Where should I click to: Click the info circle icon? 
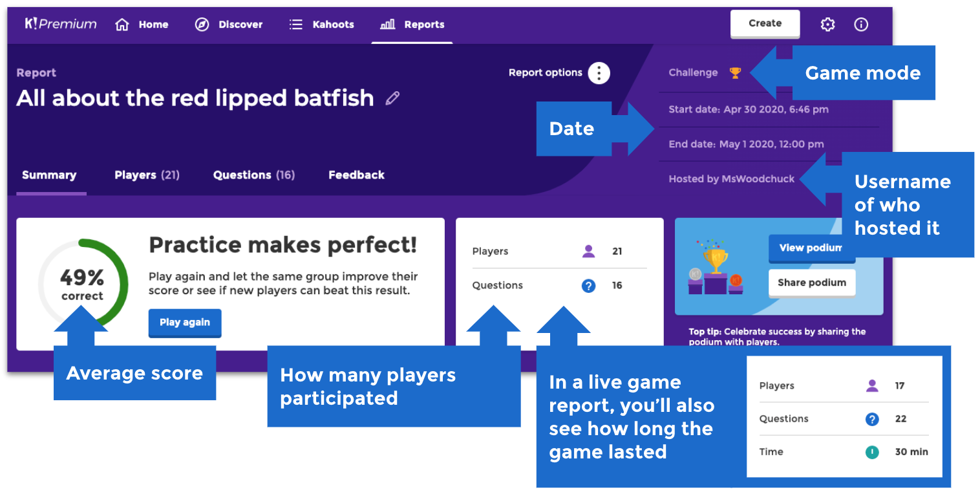click(861, 25)
